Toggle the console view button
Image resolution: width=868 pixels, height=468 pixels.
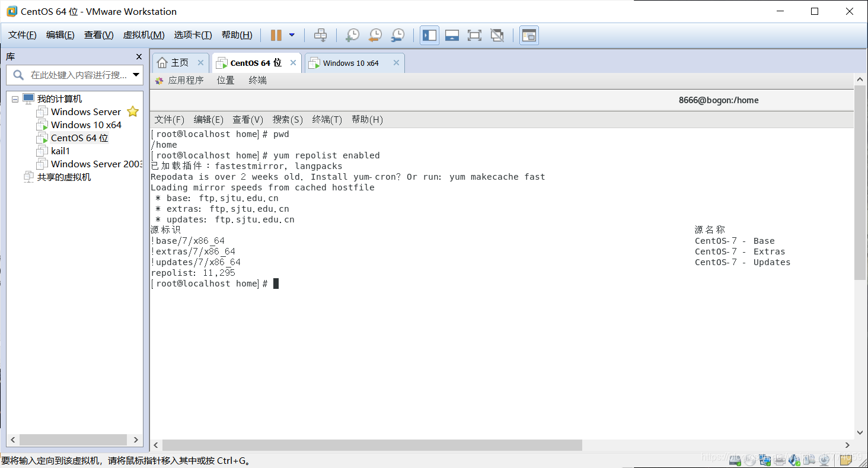click(529, 36)
